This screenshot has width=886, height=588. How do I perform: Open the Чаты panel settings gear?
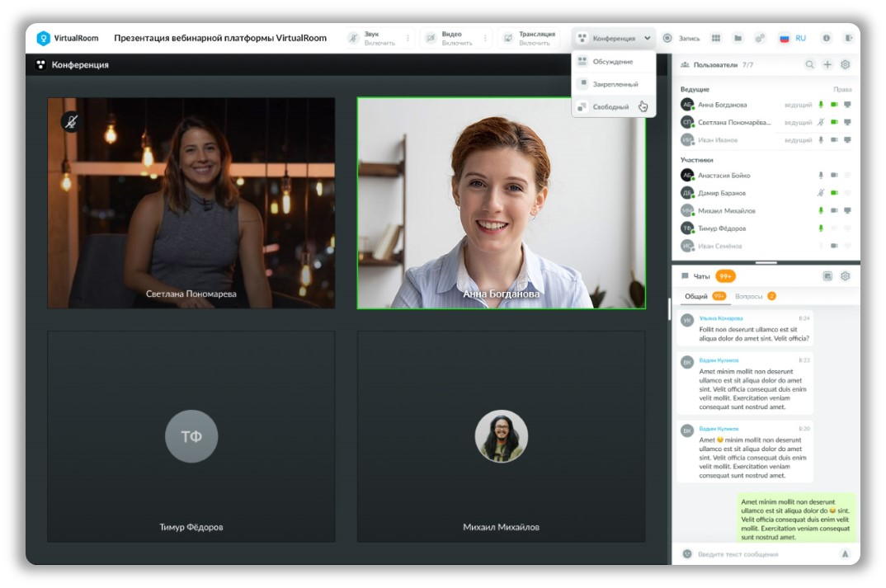845,276
